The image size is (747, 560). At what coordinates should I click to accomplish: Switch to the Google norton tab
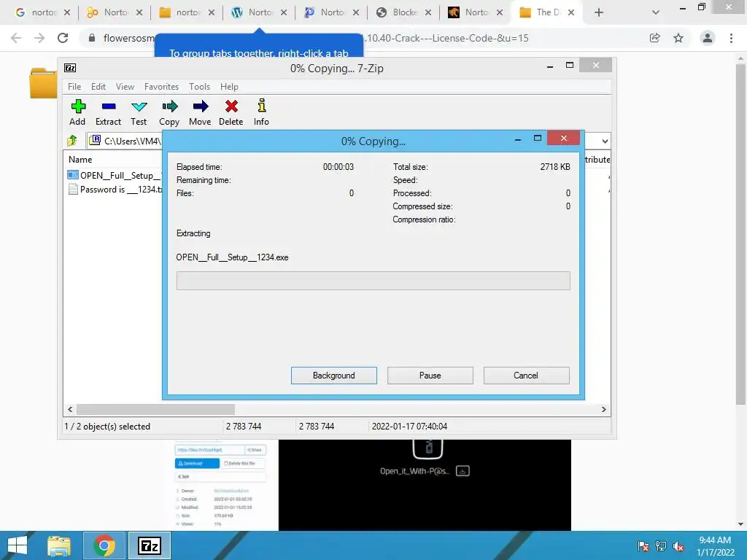[43, 12]
